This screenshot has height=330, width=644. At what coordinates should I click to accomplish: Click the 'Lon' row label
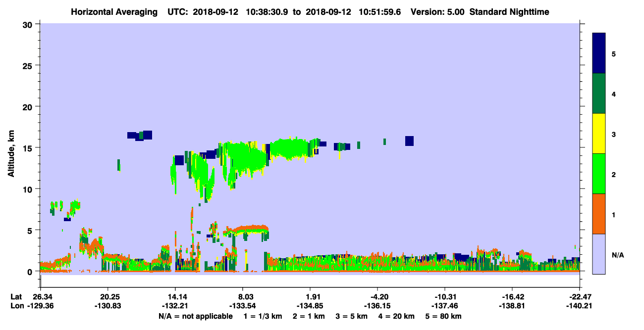pos(16,306)
